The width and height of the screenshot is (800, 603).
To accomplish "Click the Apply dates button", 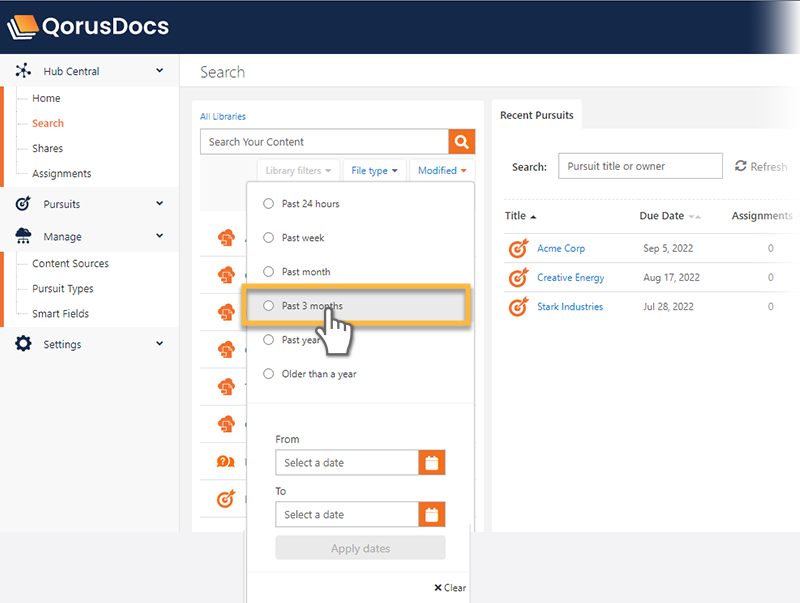I will coord(360,548).
